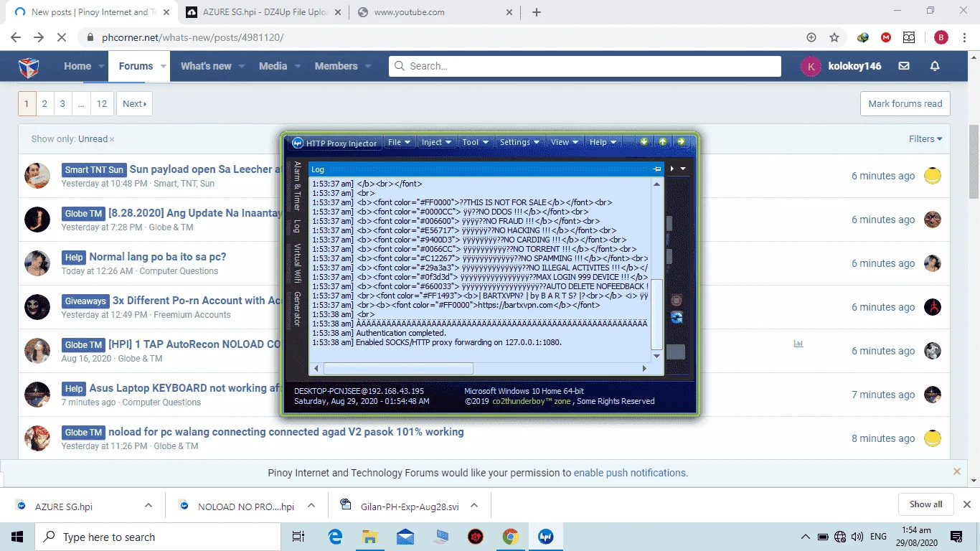
Task: Pin the Log panel with the pushpin icon
Action: point(656,169)
